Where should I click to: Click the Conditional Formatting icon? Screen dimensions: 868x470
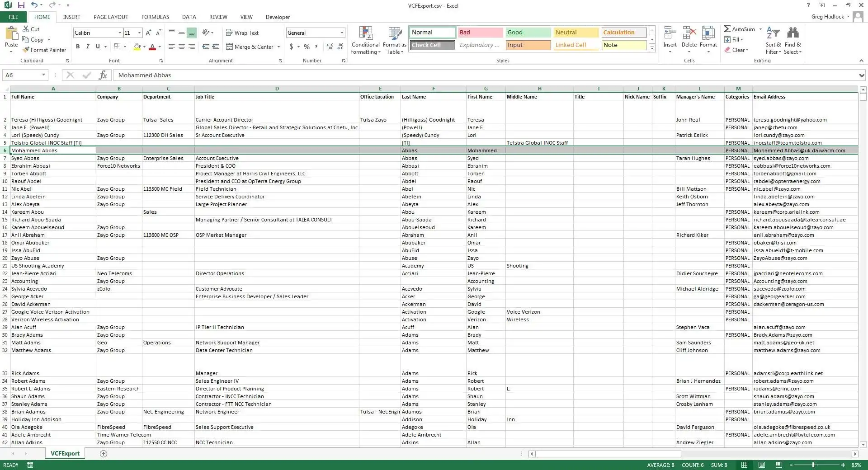pos(365,33)
